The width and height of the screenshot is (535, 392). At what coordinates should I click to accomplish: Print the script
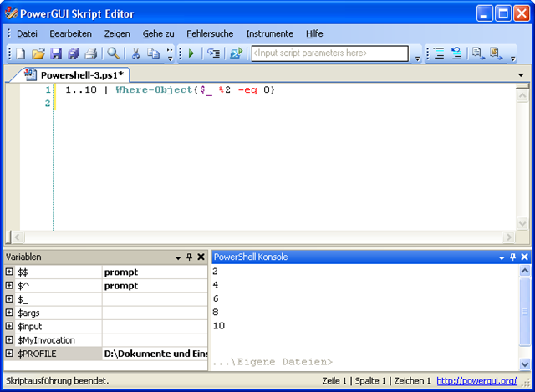click(x=91, y=53)
